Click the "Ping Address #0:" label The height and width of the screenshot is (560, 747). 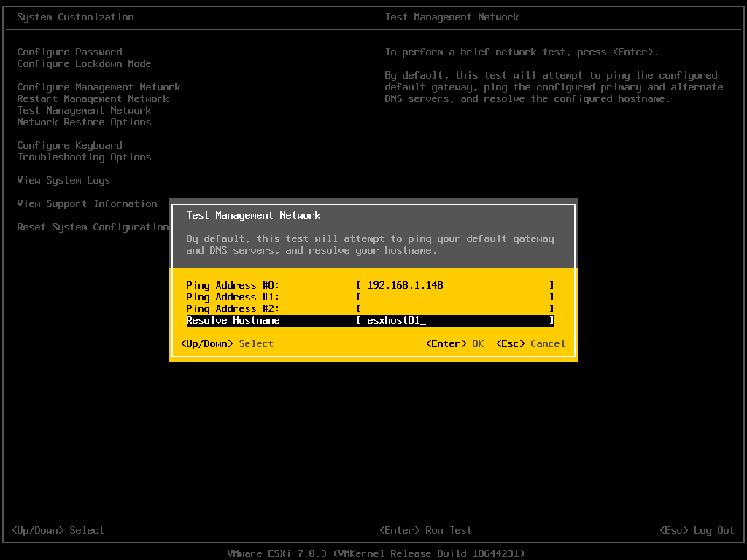tap(233, 285)
